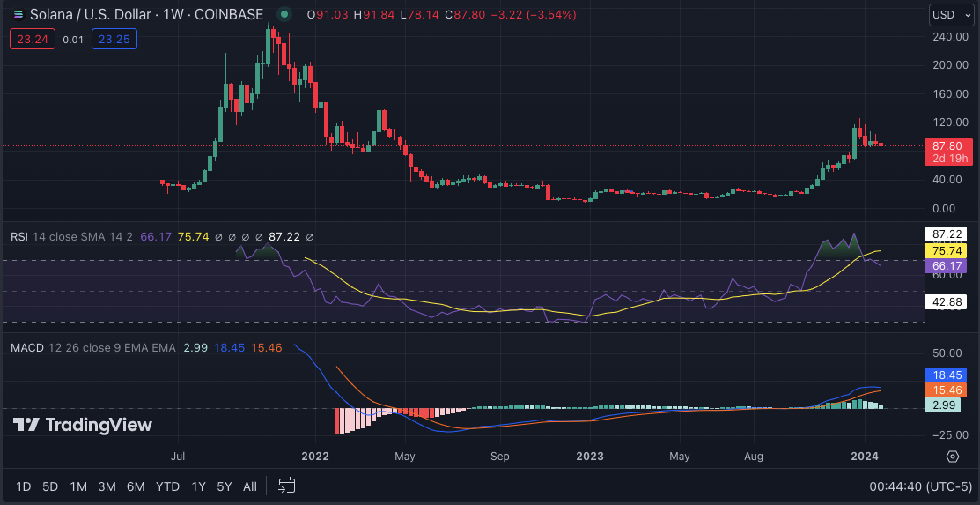
Task: Click the Sep label on time axis
Action: click(x=500, y=456)
